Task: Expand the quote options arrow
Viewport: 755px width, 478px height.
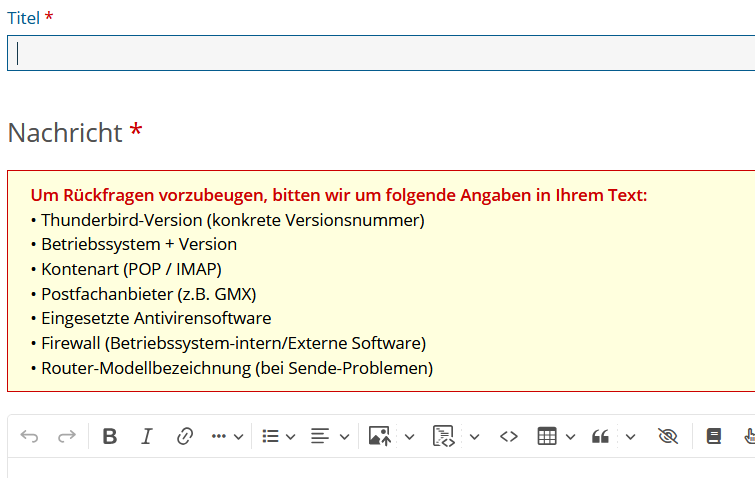Action: tap(630, 436)
